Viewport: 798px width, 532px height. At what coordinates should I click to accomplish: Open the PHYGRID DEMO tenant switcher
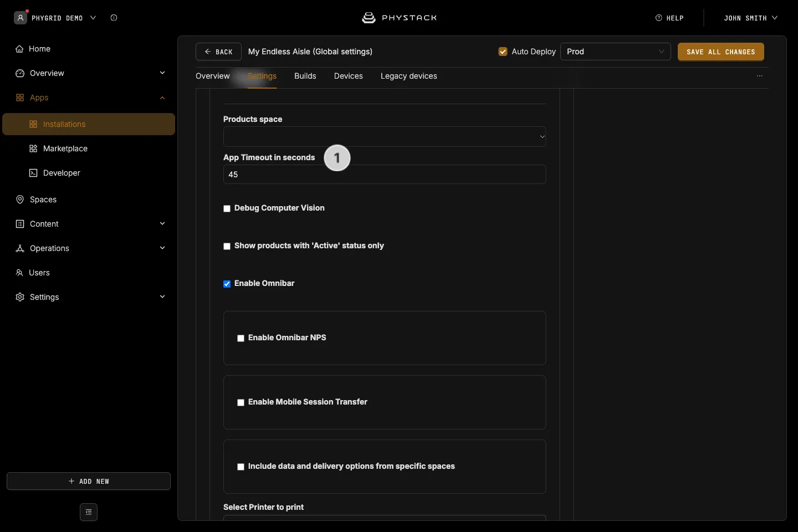click(64, 18)
